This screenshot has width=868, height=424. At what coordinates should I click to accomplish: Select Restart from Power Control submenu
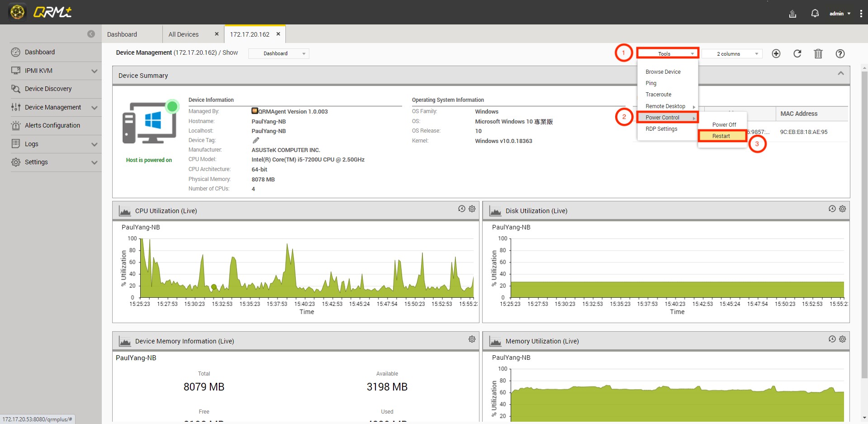721,136
